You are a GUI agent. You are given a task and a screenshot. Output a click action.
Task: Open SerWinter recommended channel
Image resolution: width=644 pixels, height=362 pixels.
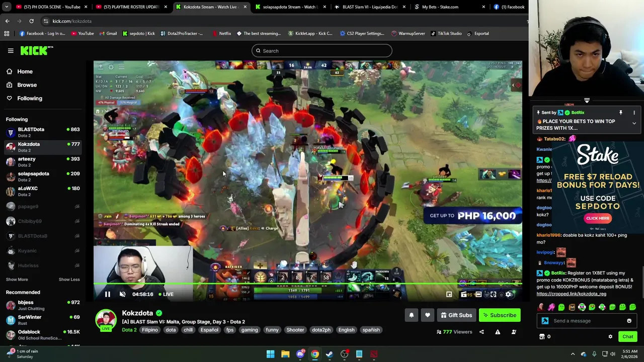coord(43,320)
